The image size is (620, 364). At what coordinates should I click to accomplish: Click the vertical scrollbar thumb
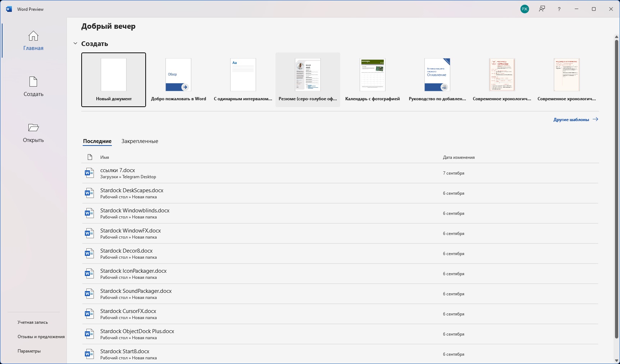pyautogui.click(x=616, y=189)
